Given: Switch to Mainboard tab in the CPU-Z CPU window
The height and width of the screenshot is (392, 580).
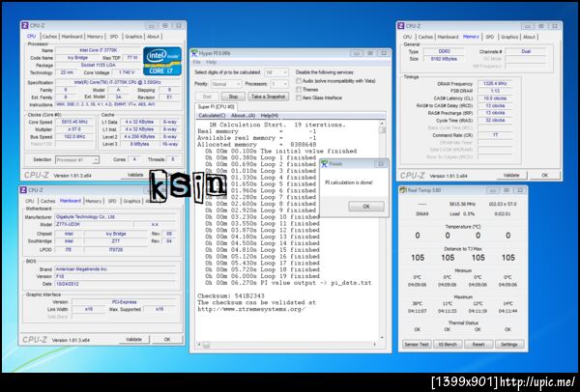Looking at the screenshot, I should pyautogui.click(x=72, y=37).
